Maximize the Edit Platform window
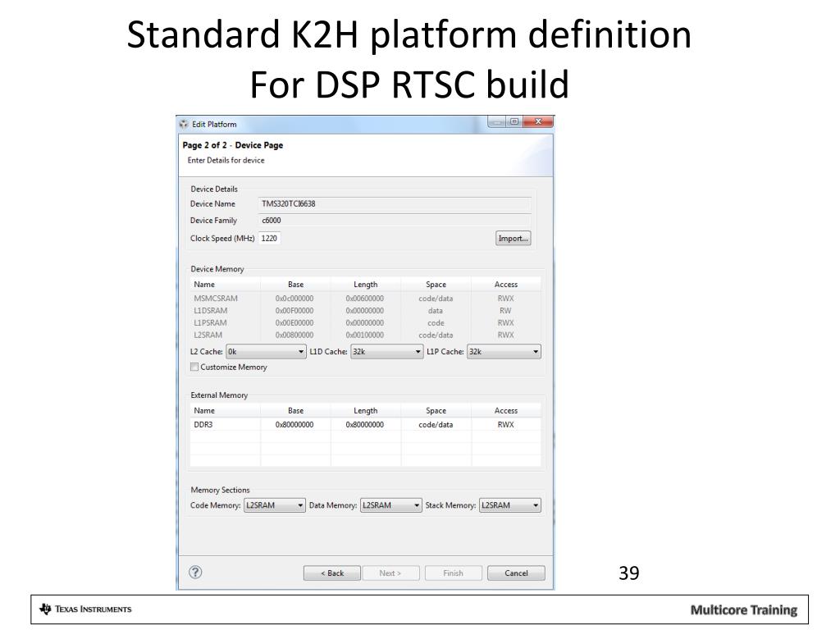This screenshot has height=630, width=840. tap(514, 122)
